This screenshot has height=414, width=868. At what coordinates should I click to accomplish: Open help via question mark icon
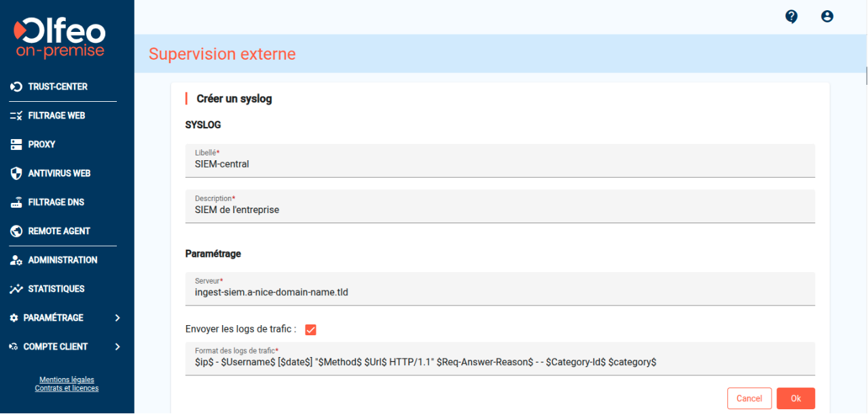pos(791,16)
